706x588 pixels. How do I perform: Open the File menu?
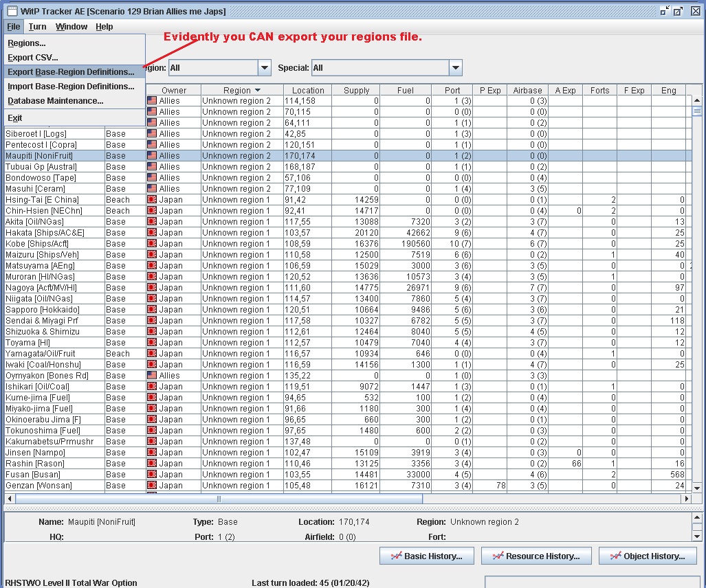(14, 27)
